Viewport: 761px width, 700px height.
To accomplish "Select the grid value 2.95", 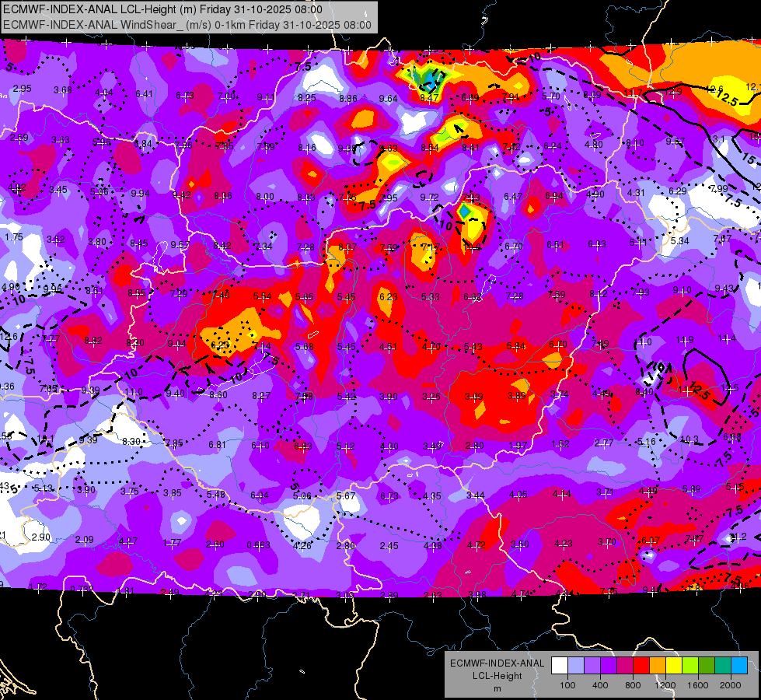I will tap(22, 89).
